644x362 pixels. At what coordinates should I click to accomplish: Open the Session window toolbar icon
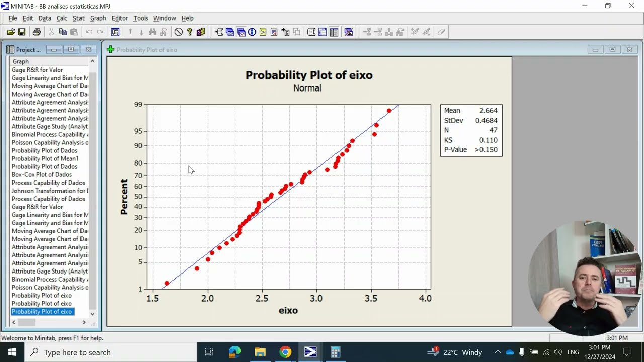pos(311,32)
